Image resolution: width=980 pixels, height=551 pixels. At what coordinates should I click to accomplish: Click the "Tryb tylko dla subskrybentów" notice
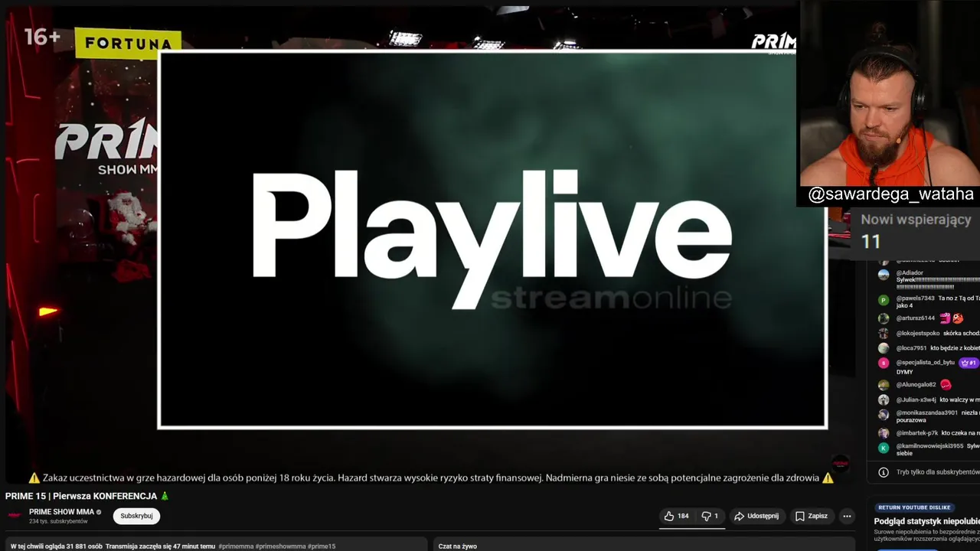click(937, 472)
